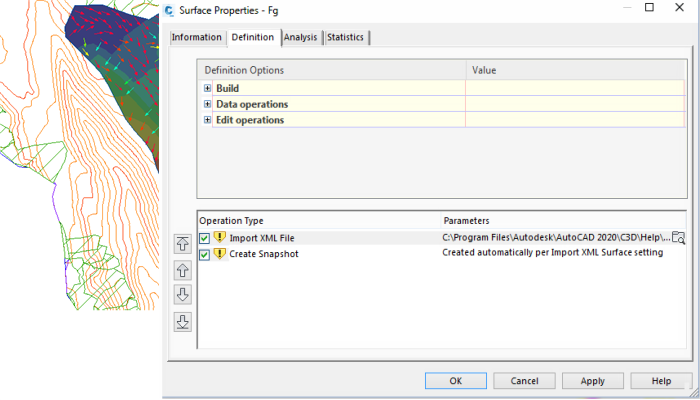Click the warning icon next to Create Snapshot
700x400 pixels.
point(220,254)
